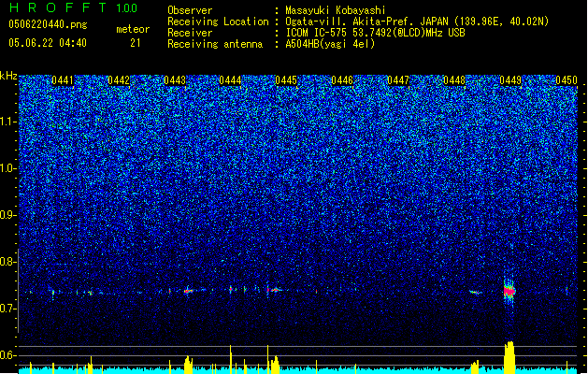Click the observer name Masayuki Kobayashi

(x=336, y=10)
